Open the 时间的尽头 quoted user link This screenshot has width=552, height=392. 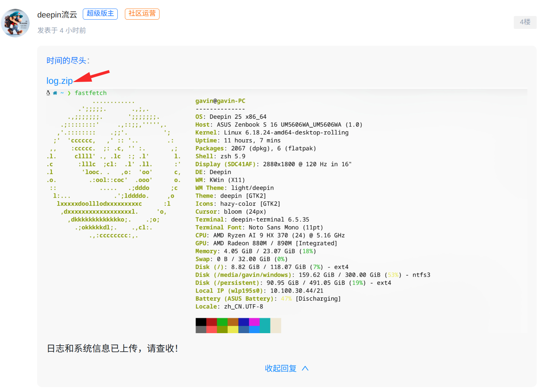(66, 60)
